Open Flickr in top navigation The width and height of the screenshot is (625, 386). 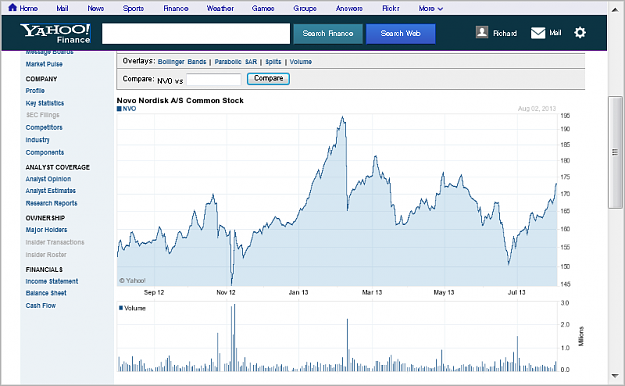(391, 8)
